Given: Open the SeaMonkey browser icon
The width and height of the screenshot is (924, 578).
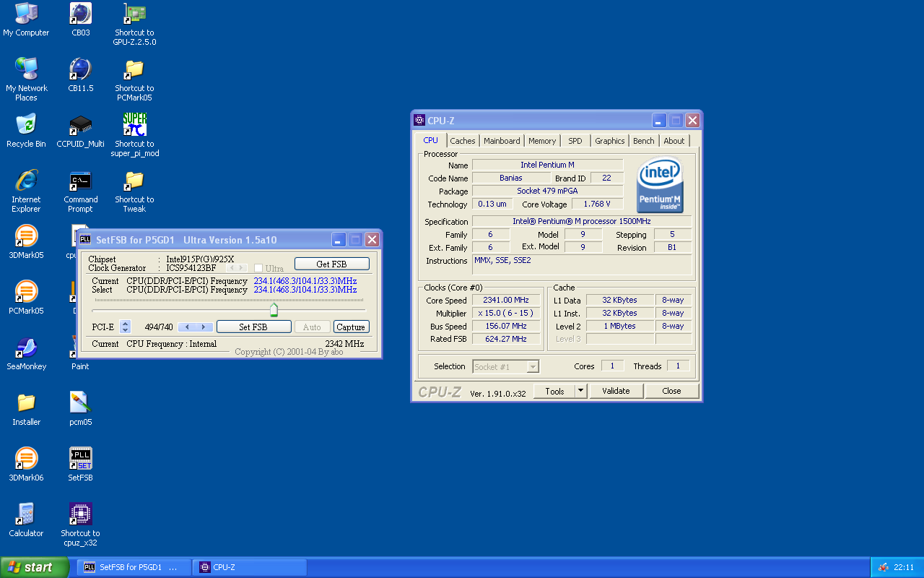Looking at the screenshot, I should [26, 353].
